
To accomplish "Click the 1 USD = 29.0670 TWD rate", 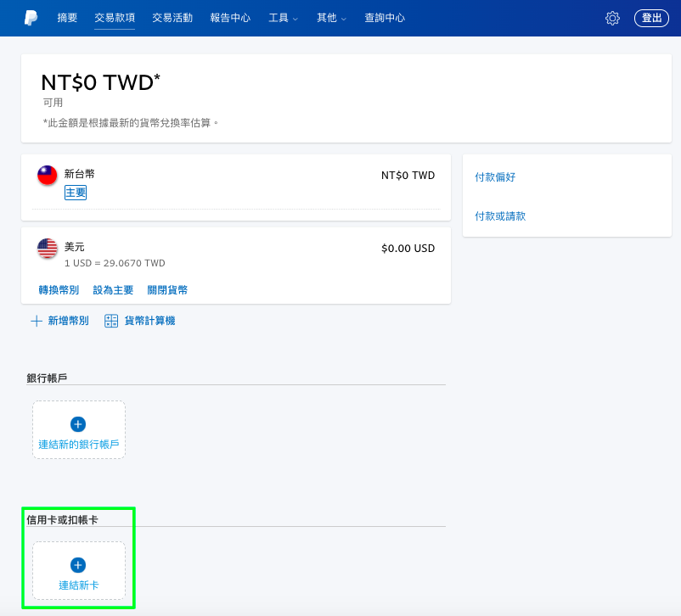I will pyautogui.click(x=115, y=263).
